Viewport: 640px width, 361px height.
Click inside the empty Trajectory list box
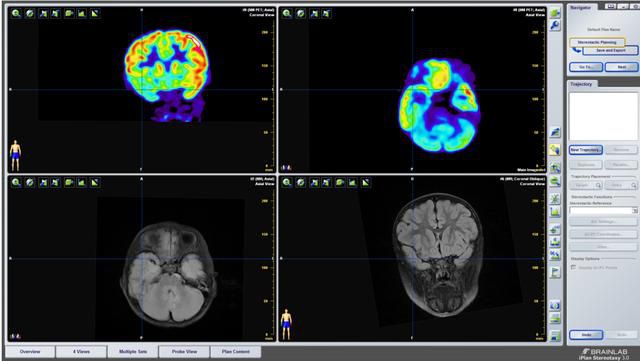603,116
